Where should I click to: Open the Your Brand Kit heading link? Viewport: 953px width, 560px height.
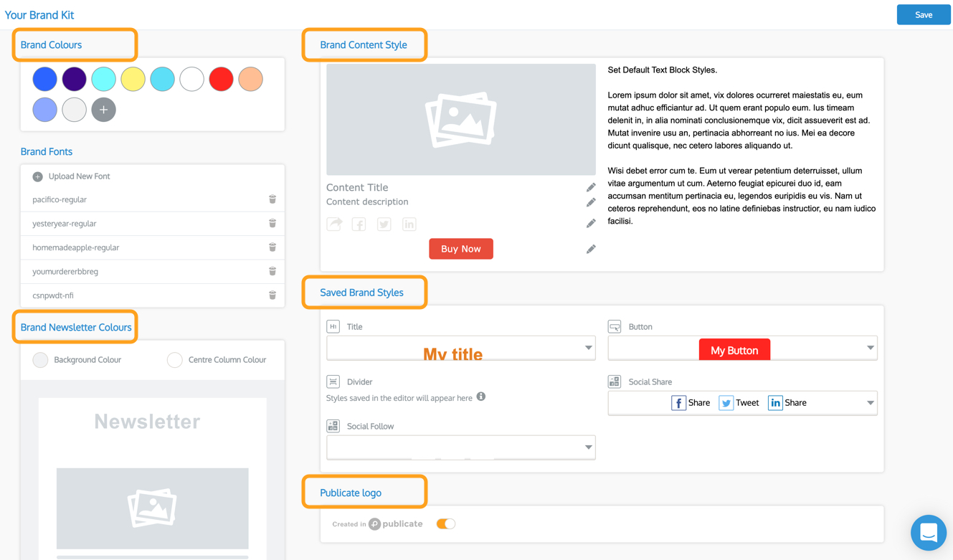pyautogui.click(x=39, y=14)
